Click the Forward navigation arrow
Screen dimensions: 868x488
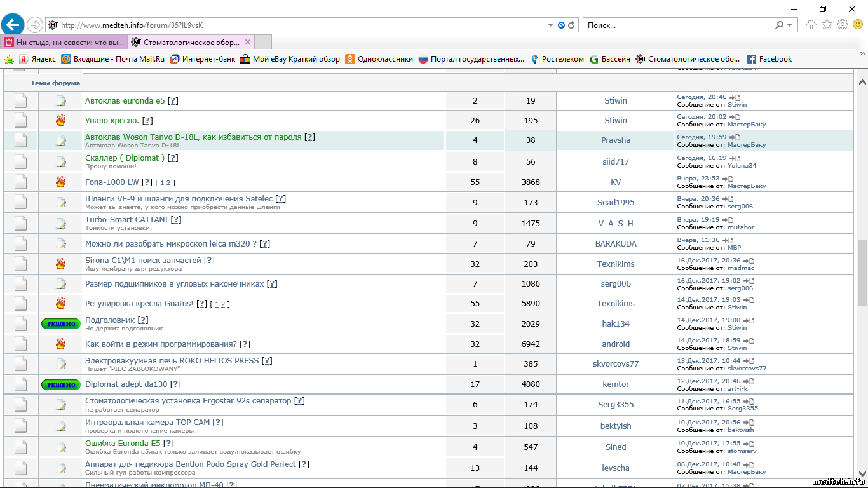[x=35, y=25]
